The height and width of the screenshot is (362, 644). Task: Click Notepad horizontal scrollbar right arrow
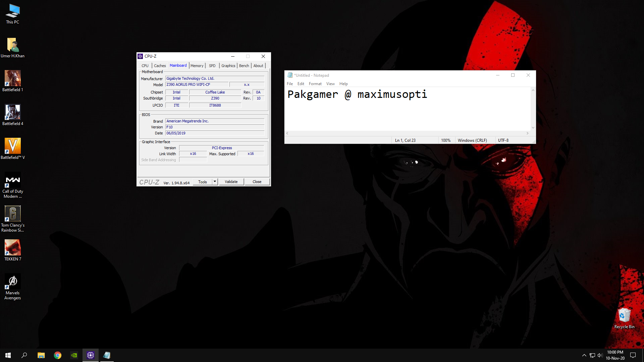pos(528,133)
